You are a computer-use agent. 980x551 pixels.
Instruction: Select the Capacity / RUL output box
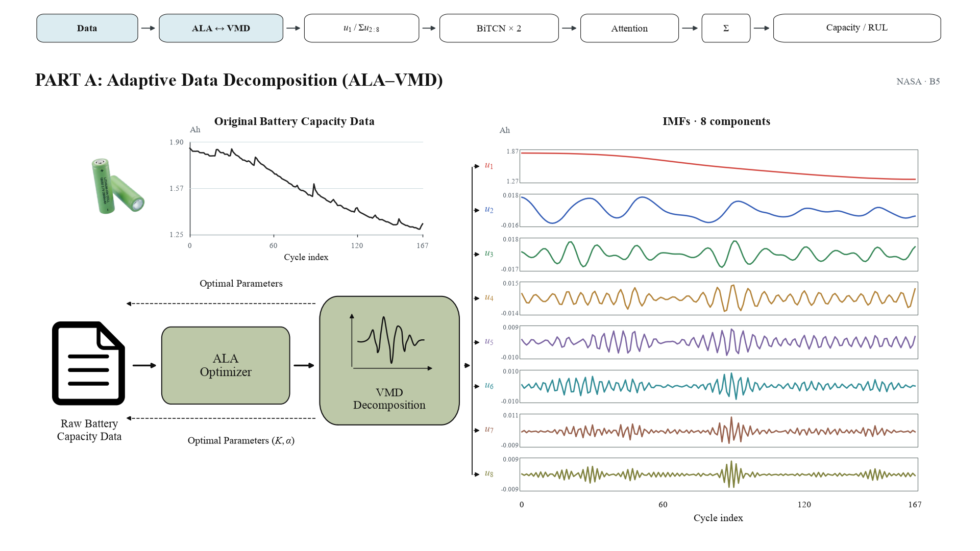[x=857, y=28]
